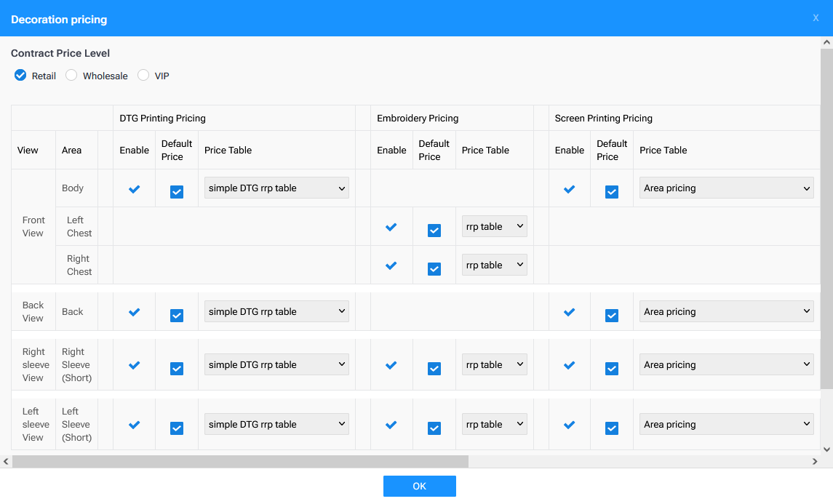Screen dimensions: 833x504
Task: Enable DTG Printing for Back View
Action: (134, 311)
